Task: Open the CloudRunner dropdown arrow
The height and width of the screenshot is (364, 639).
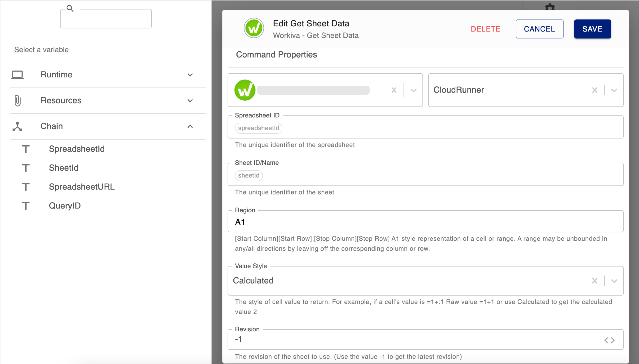Action: 614,90
